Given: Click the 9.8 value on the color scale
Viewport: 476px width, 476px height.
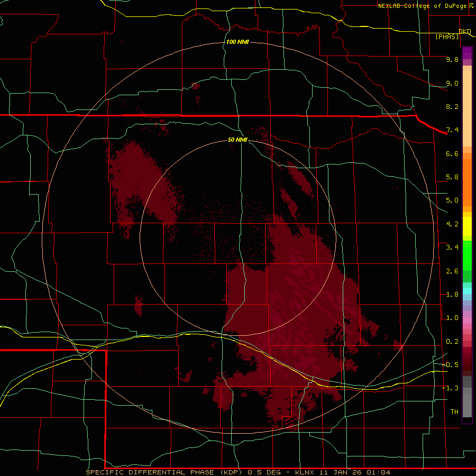Looking at the screenshot, I should click(452, 59).
